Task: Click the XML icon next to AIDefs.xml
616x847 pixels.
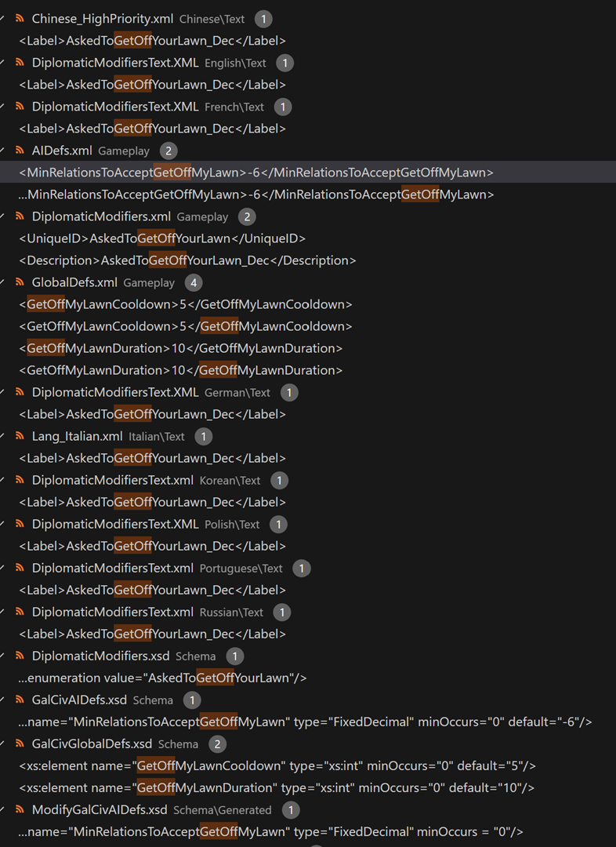Action: pyautogui.click(x=20, y=150)
